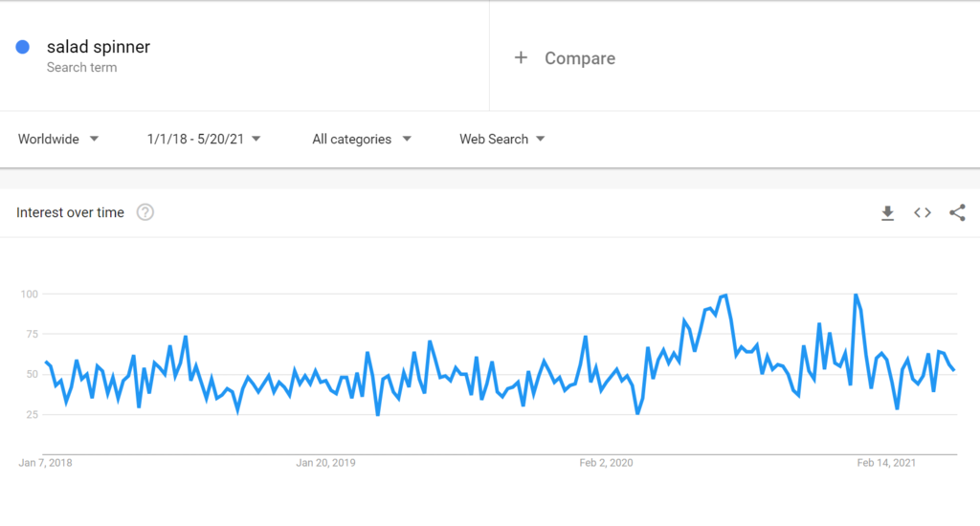Screen dimensions: 980x526
Task: Open the Interest over time help icon
Action: pos(145,212)
